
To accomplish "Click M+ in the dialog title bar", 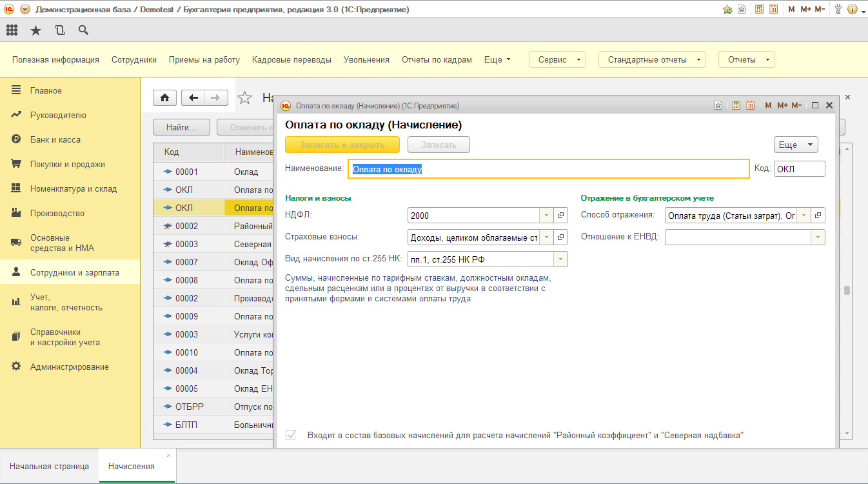I will pyautogui.click(x=782, y=105).
